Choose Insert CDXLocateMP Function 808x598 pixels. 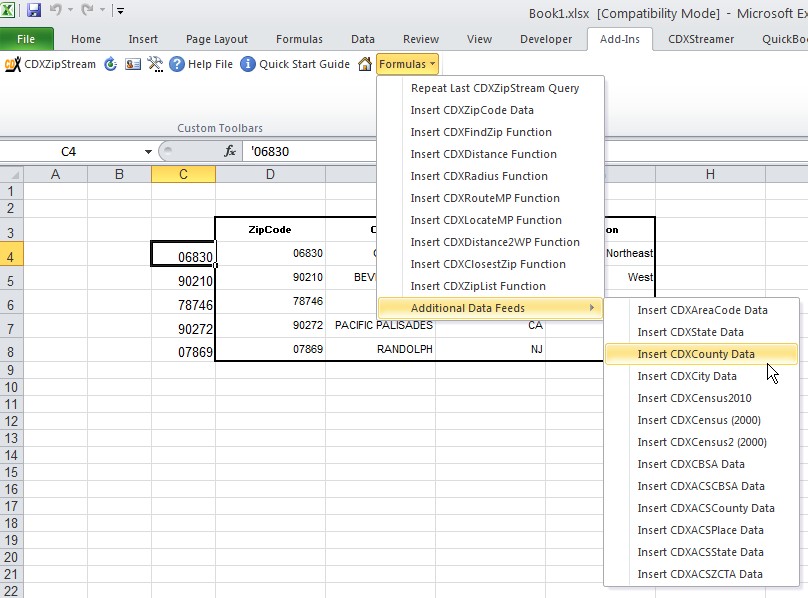(x=490, y=220)
